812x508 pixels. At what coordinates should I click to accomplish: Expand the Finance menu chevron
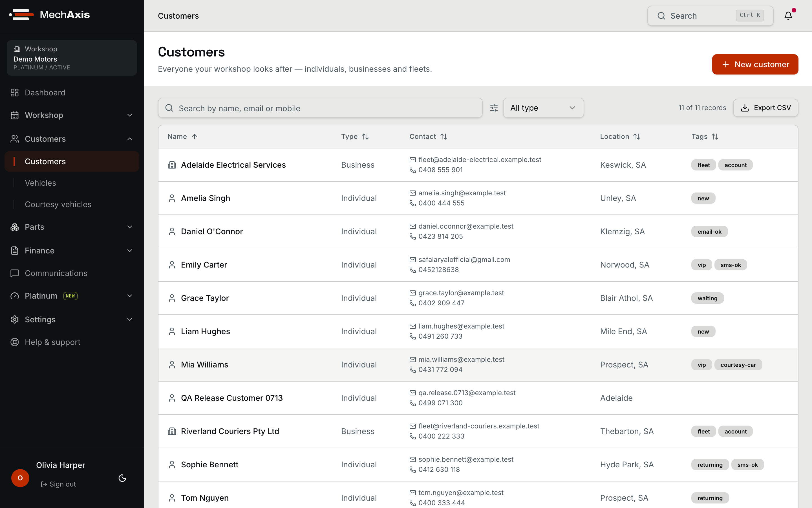click(130, 251)
